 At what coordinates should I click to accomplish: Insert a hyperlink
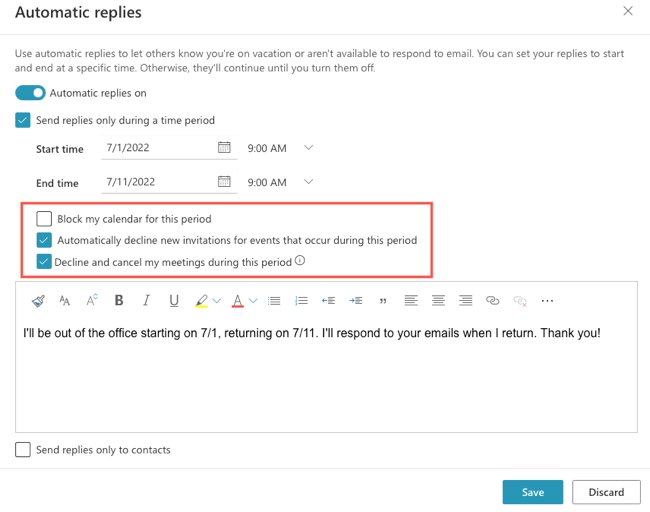492,300
